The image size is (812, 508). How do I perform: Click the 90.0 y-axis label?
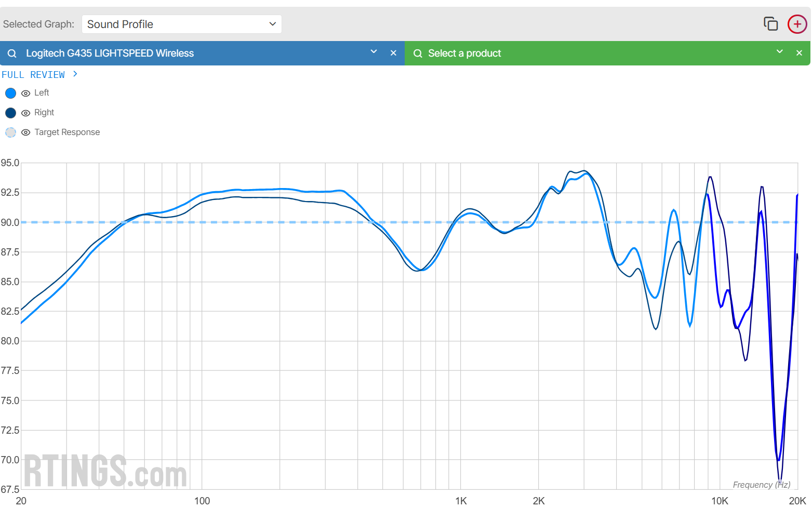tap(10, 222)
